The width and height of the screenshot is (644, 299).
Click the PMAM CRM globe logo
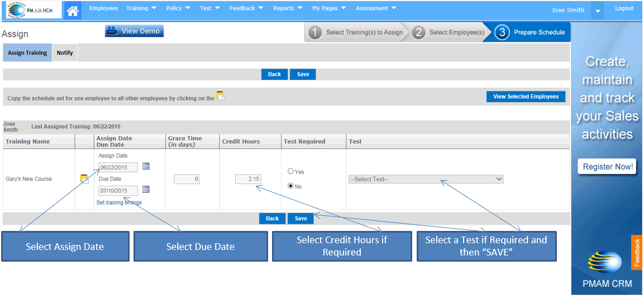[x=605, y=263]
